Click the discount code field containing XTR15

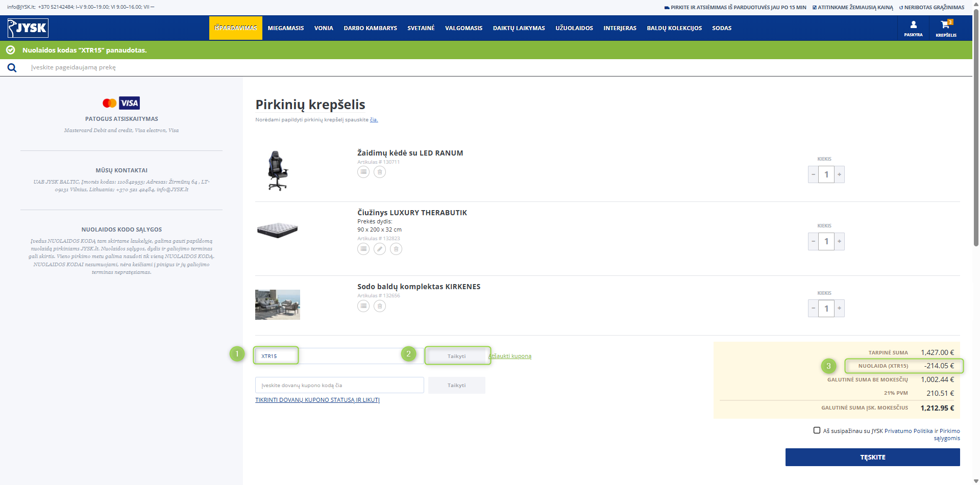click(x=339, y=356)
